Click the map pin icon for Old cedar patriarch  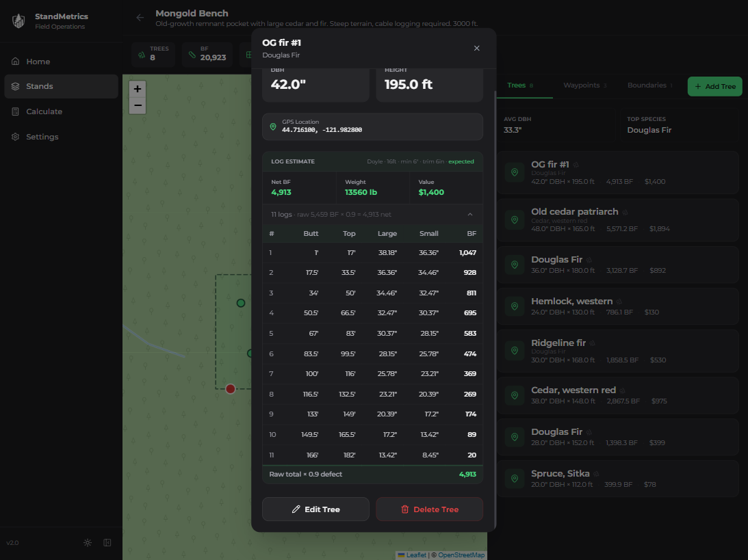pyautogui.click(x=515, y=220)
